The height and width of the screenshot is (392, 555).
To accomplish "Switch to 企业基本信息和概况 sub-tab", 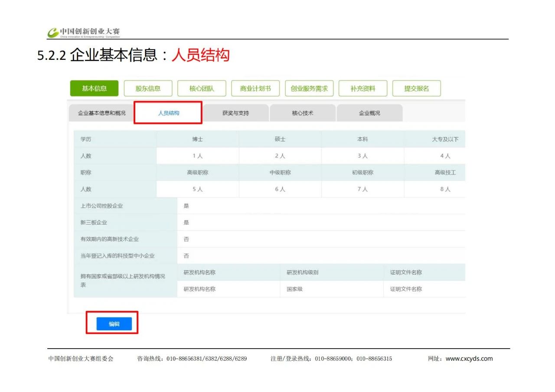I will [101, 113].
